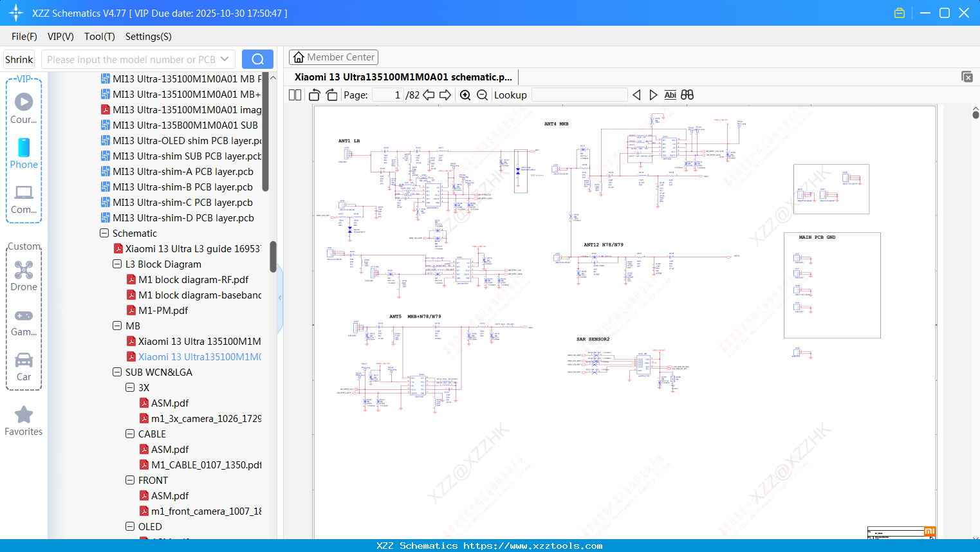Collapse the SUB WCN&LGA branch
The image size is (980, 552).
point(116,372)
